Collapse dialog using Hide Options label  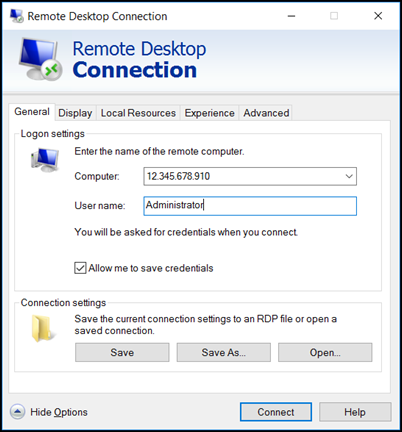(x=59, y=412)
